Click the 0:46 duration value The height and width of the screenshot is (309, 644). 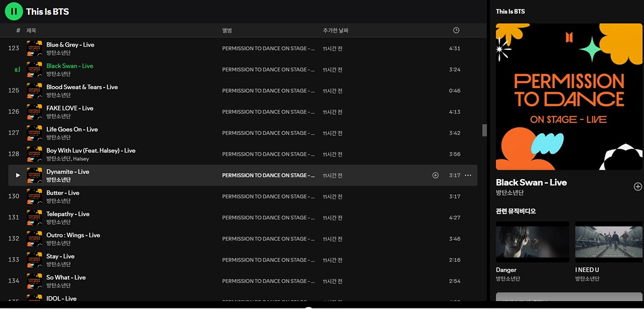pyautogui.click(x=455, y=91)
